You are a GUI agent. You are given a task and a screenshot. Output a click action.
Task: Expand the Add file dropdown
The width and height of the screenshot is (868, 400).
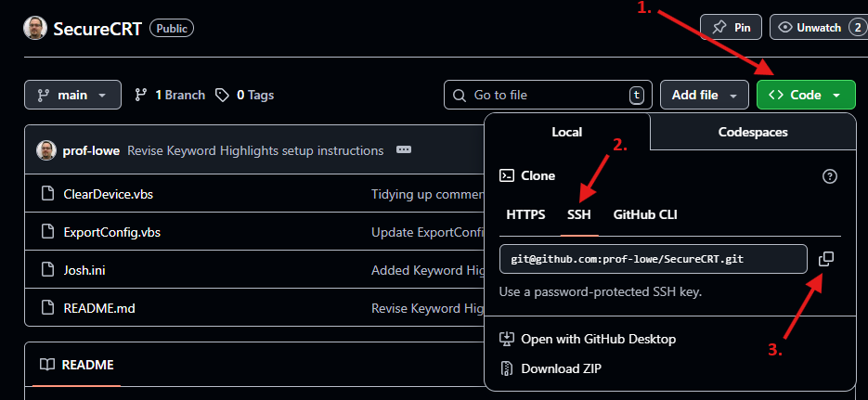[x=704, y=95]
